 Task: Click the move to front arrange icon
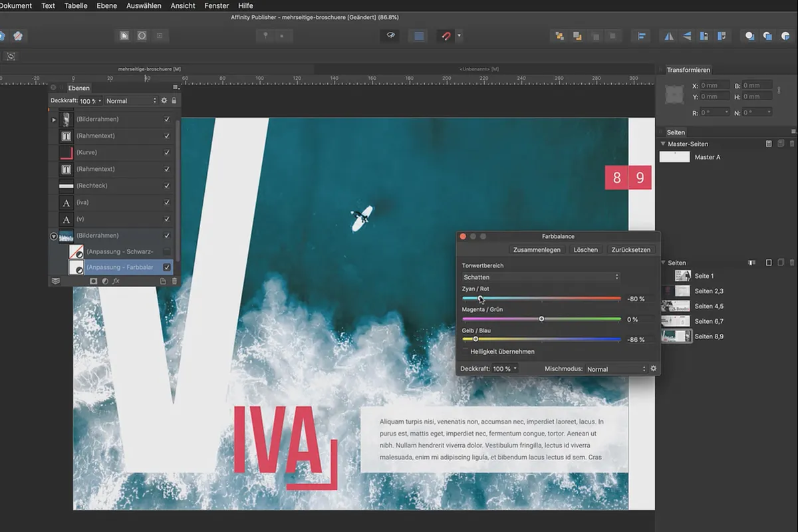560,36
